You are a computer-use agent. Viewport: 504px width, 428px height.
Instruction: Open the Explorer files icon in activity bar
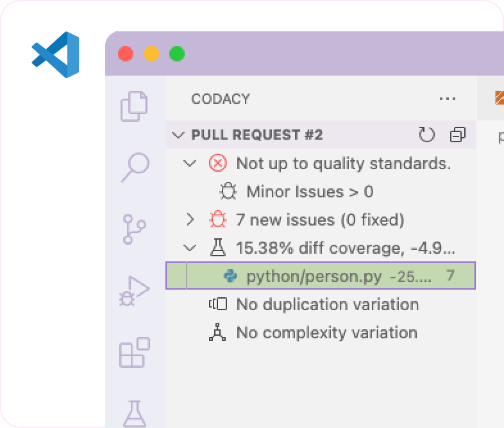(x=134, y=106)
